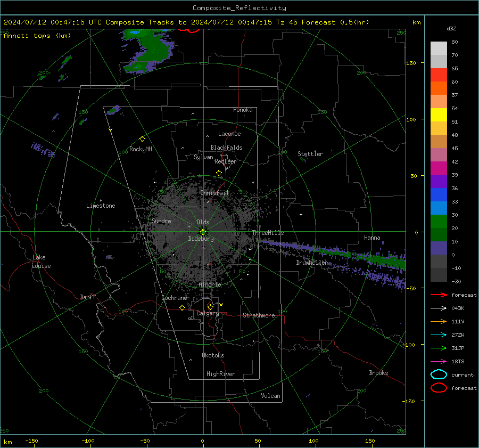Viewport: 479px width, 448px height.
Task: Click the Lake Louise label
Action: [x=41, y=262]
